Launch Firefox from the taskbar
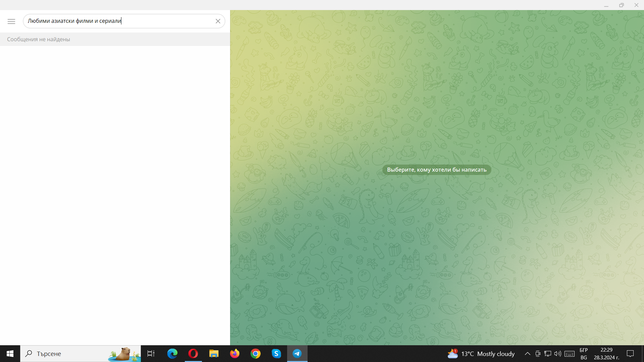 (x=235, y=354)
